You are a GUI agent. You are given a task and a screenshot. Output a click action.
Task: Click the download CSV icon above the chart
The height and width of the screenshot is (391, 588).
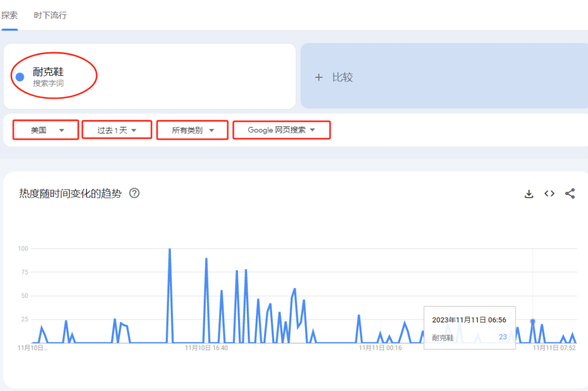[529, 193]
